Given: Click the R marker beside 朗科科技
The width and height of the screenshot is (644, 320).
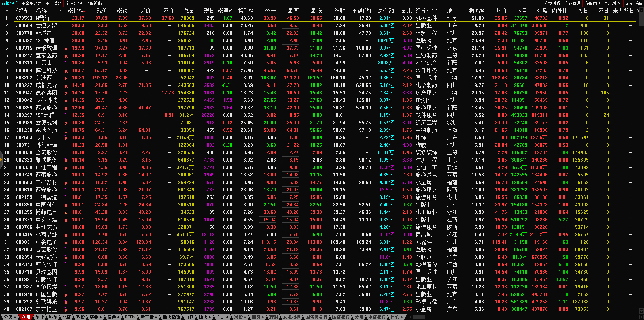Looking at the screenshot, I should point(66,101).
